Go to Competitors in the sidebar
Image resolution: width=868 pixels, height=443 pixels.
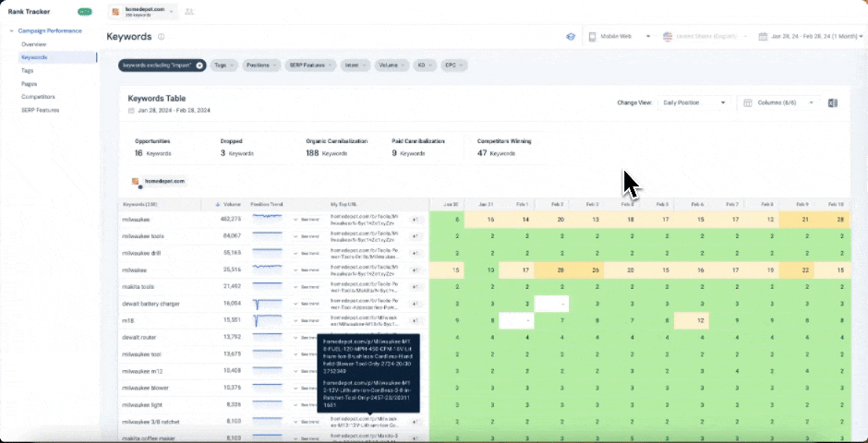pos(38,97)
